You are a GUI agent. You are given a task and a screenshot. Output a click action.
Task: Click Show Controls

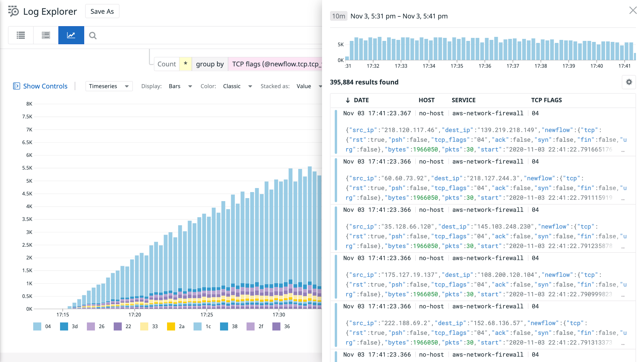45,86
